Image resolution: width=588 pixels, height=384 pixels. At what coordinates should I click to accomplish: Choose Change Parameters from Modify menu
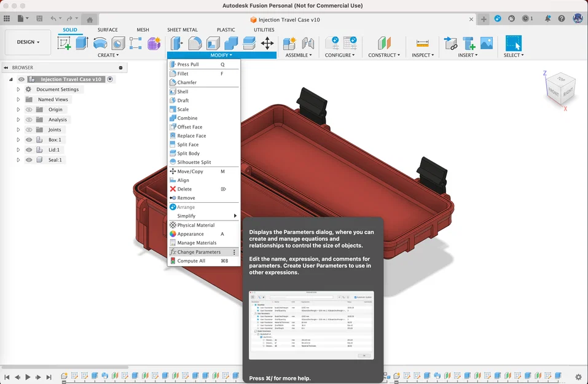[x=203, y=252]
